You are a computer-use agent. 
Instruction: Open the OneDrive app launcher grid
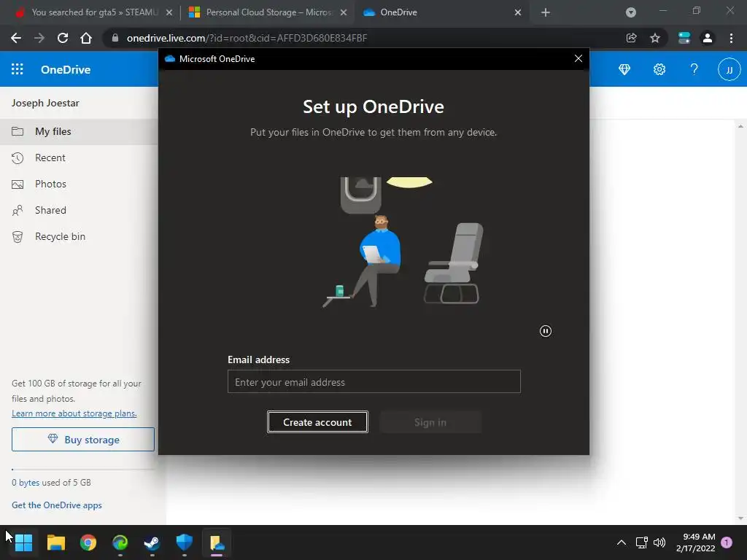18,69
